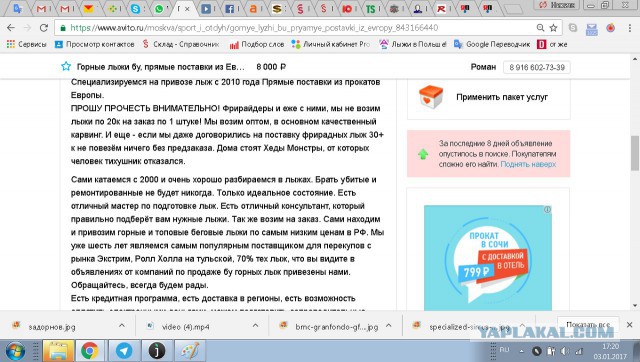Close the downloads bar
Image resolution: width=640 pixels, height=362 pixels.
tap(629, 325)
